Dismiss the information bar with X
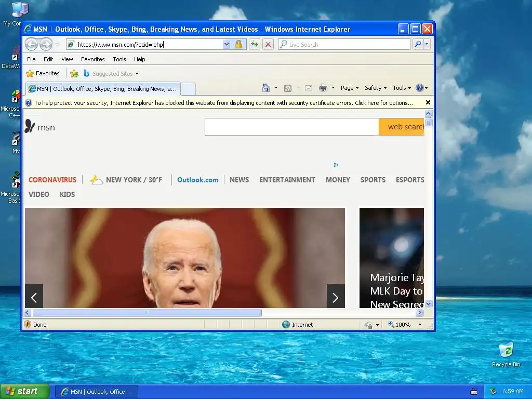Image resolution: width=532 pixels, height=399 pixels. [428, 102]
